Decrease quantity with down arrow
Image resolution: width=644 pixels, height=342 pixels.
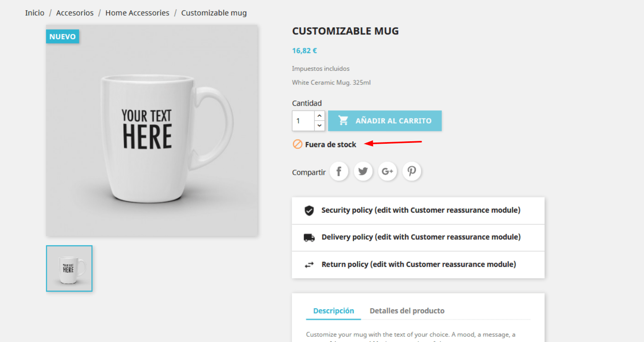[320, 126]
